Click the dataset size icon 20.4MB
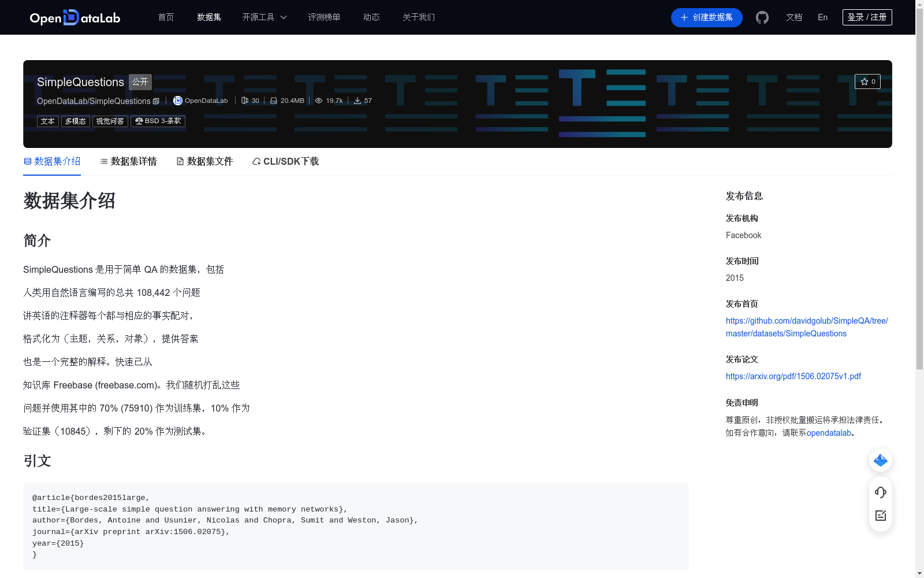This screenshot has height=578, width=924. click(274, 101)
